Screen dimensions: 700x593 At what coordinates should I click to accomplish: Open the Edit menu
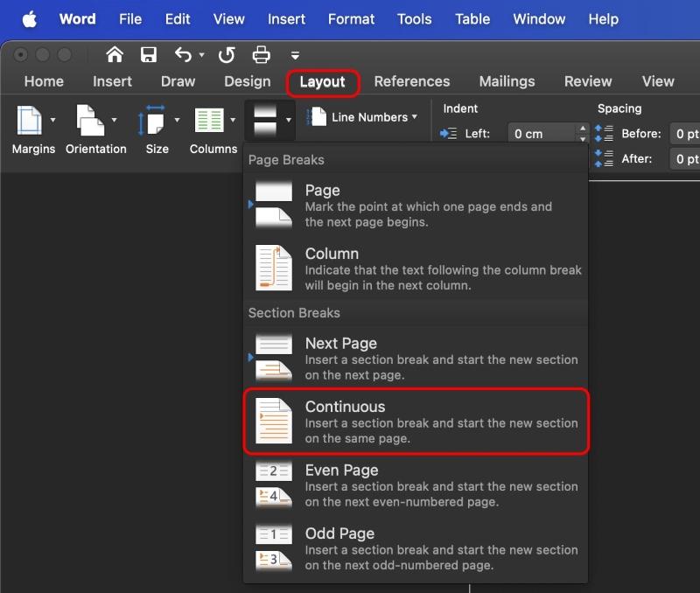178,19
